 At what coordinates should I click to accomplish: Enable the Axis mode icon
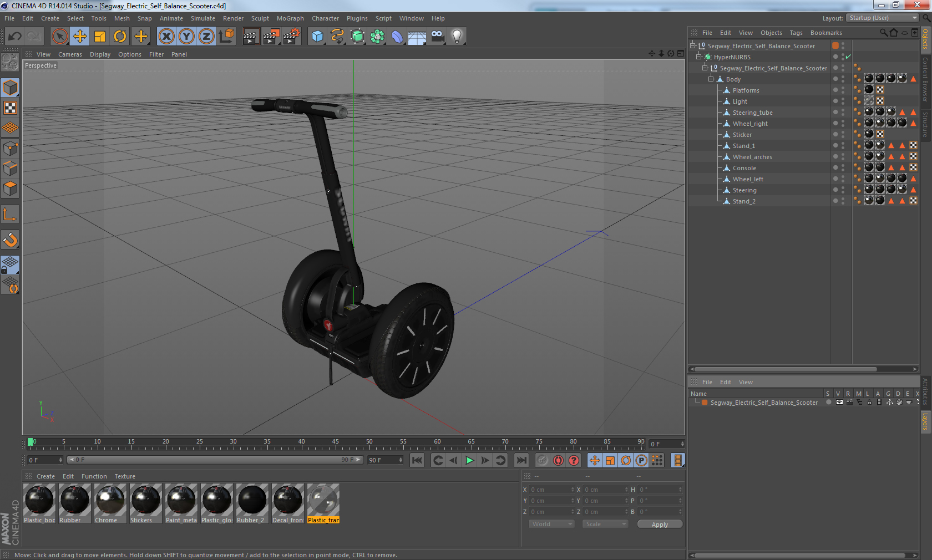[11, 214]
